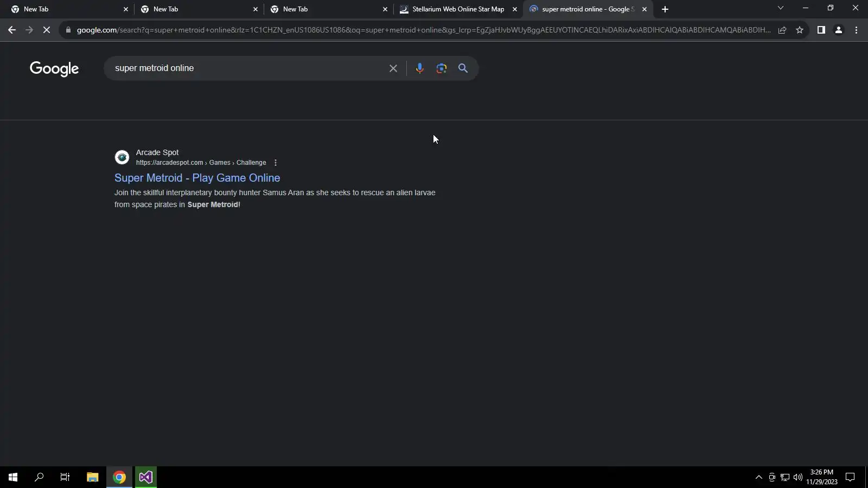Viewport: 868px width, 488px height.
Task: Open Google Lens image search
Action: (442, 68)
